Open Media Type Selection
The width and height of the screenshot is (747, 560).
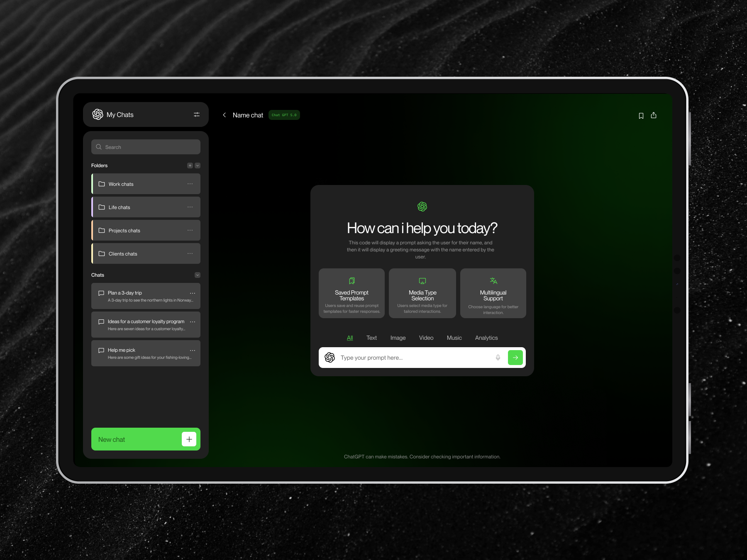click(x=422, y=293)
